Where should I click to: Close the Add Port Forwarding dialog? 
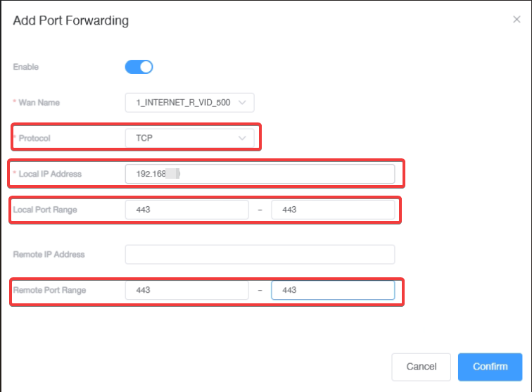click(517, 20)
